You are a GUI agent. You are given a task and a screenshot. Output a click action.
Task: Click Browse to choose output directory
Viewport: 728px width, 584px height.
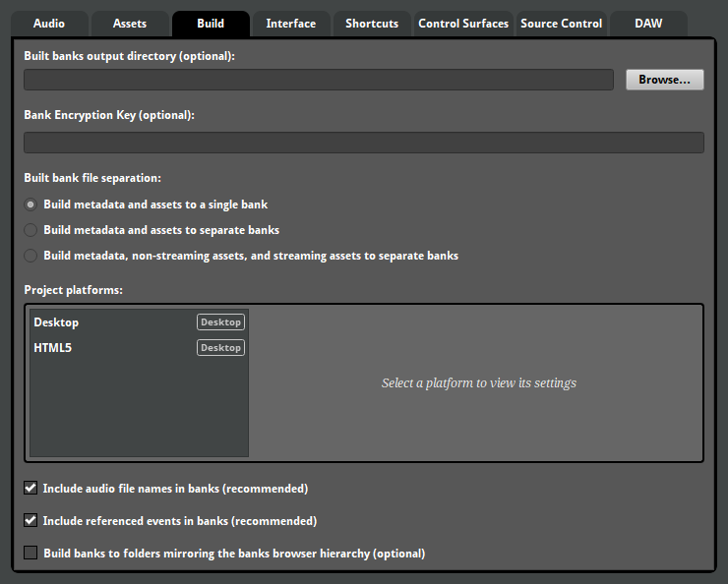pos(664,80)
